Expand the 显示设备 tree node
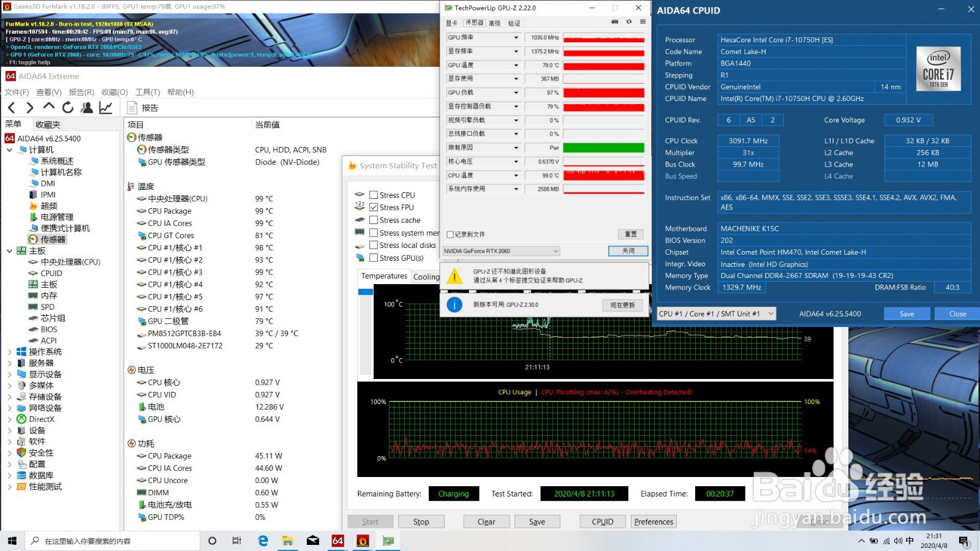Screen dimensions: 980x551 pos(9,375)
